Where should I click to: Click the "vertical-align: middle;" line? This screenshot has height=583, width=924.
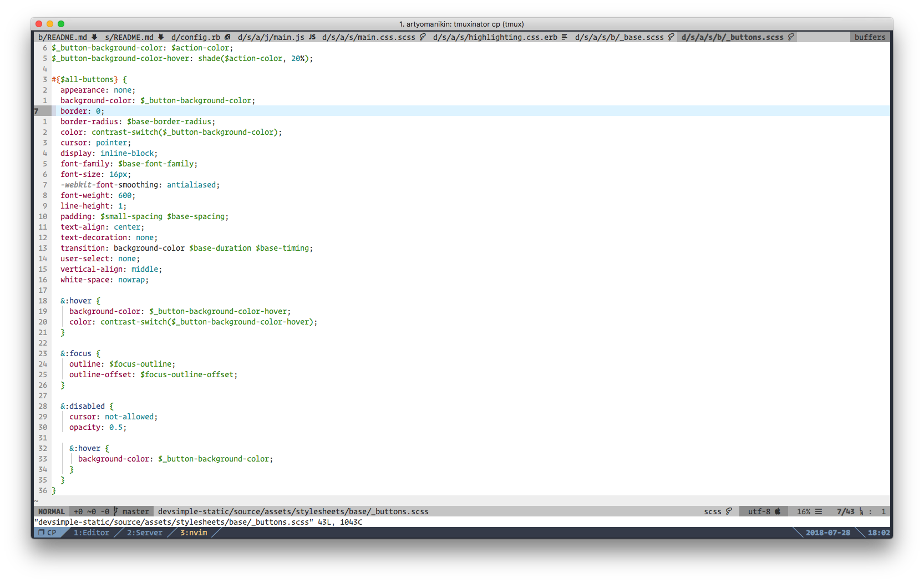tap(111, 269)
